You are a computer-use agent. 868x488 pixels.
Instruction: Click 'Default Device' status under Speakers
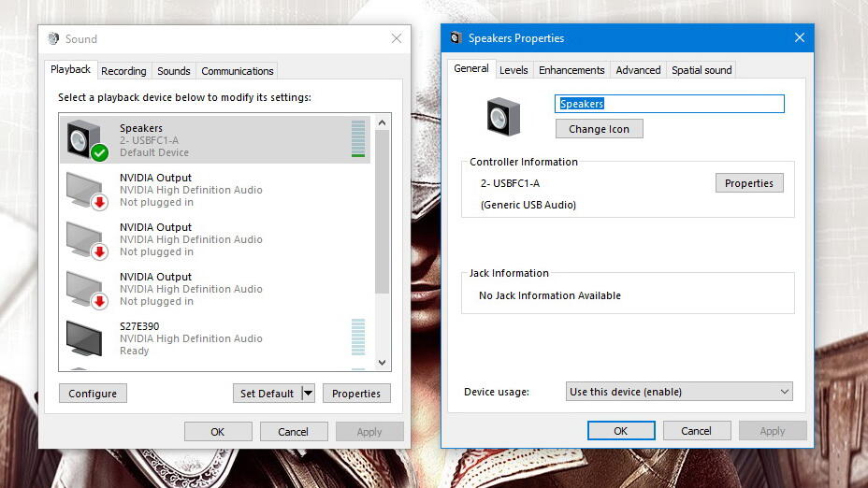pos(154,152)
